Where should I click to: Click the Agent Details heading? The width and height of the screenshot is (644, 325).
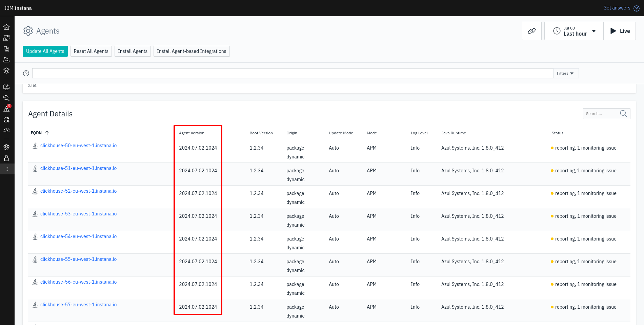pyautogui.click(x=51, y=114)
